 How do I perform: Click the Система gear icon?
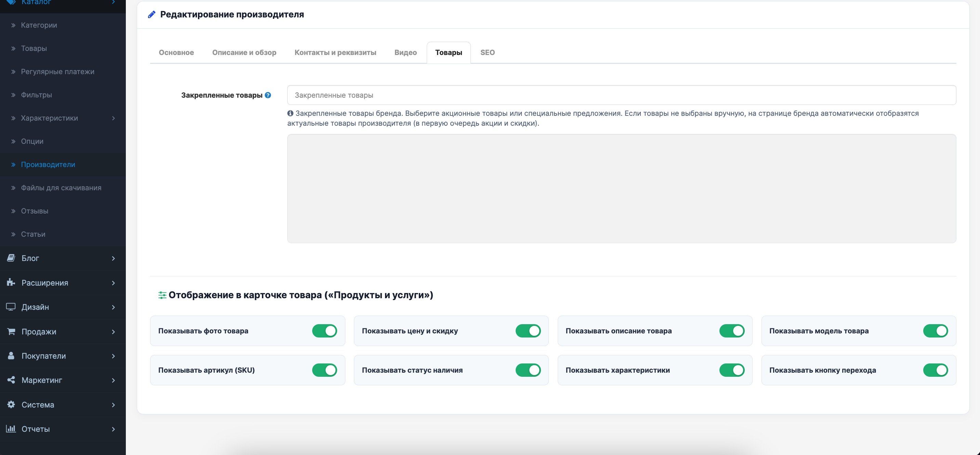[11, 404]
